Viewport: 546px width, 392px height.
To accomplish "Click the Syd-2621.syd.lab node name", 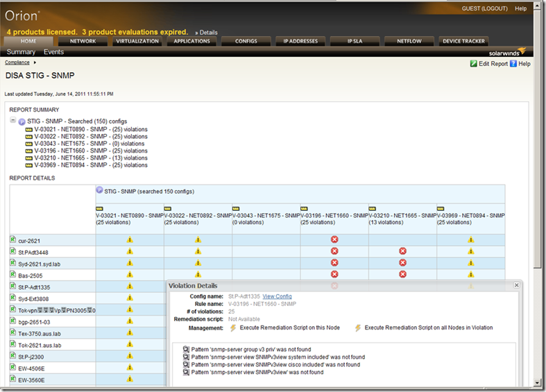I will 40,264.
